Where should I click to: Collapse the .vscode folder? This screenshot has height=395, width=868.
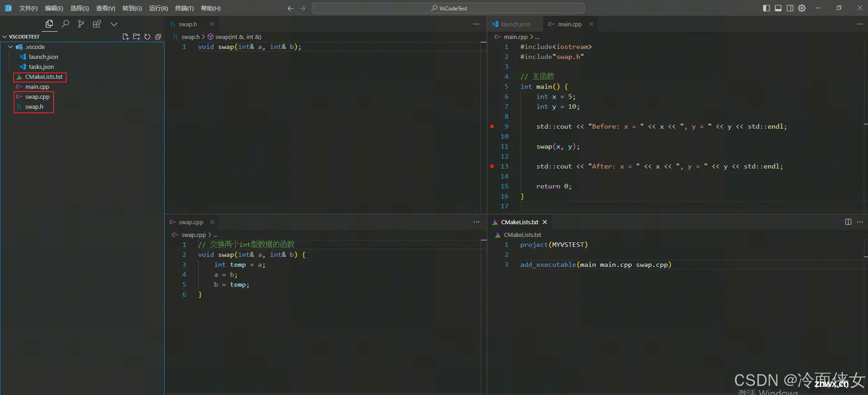click(x=83, y=47)
